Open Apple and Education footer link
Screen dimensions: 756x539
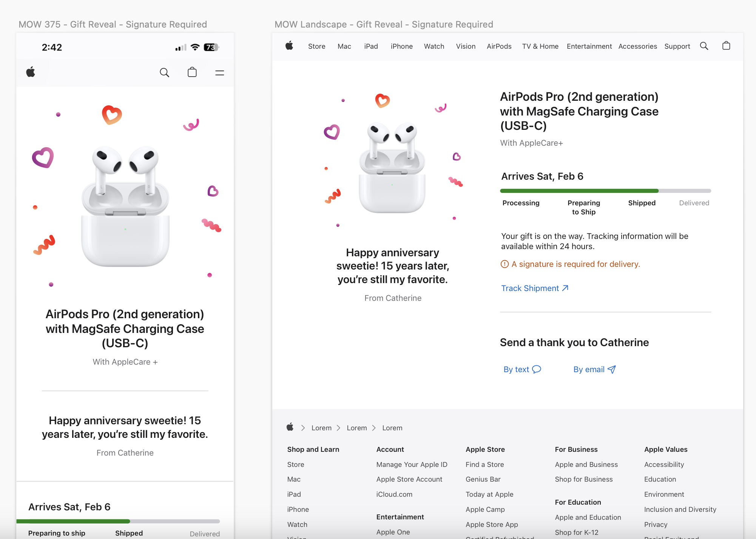[x=588, y=517]
